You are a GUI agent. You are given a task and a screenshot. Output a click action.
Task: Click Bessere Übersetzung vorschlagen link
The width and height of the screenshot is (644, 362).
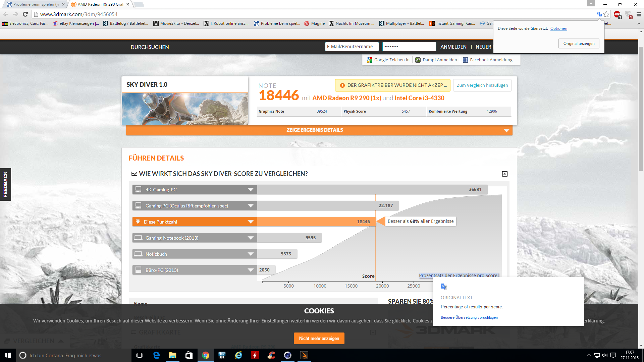(x=469, y=317)
